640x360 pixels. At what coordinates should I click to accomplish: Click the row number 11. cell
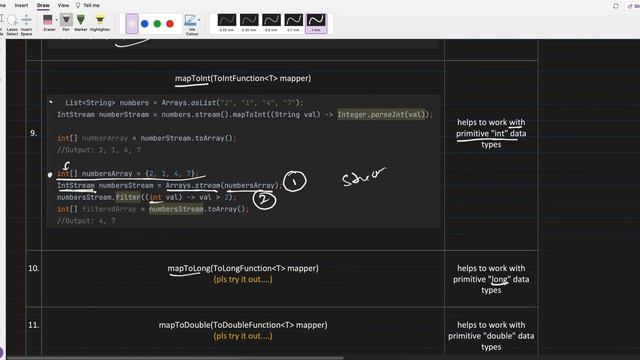pos(33,325)
